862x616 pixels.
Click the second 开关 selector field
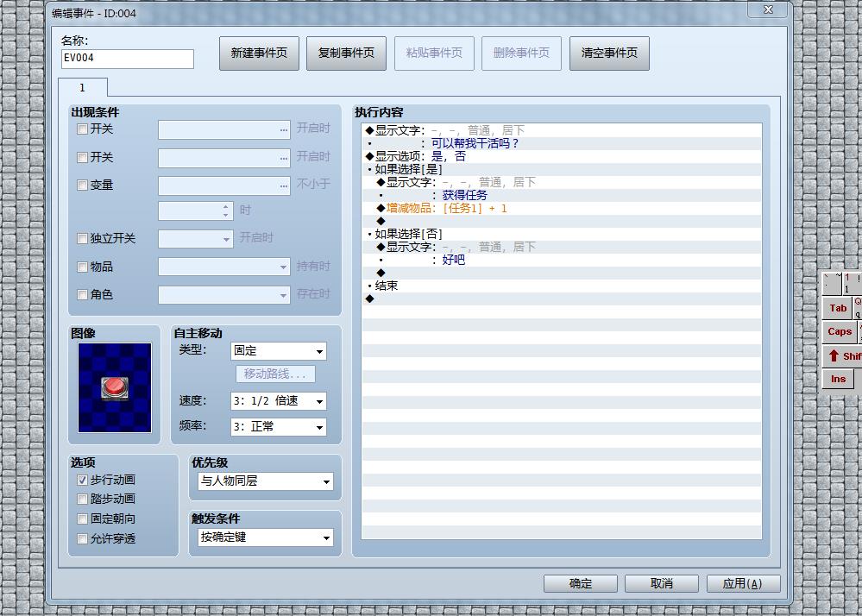pos(224,158)
